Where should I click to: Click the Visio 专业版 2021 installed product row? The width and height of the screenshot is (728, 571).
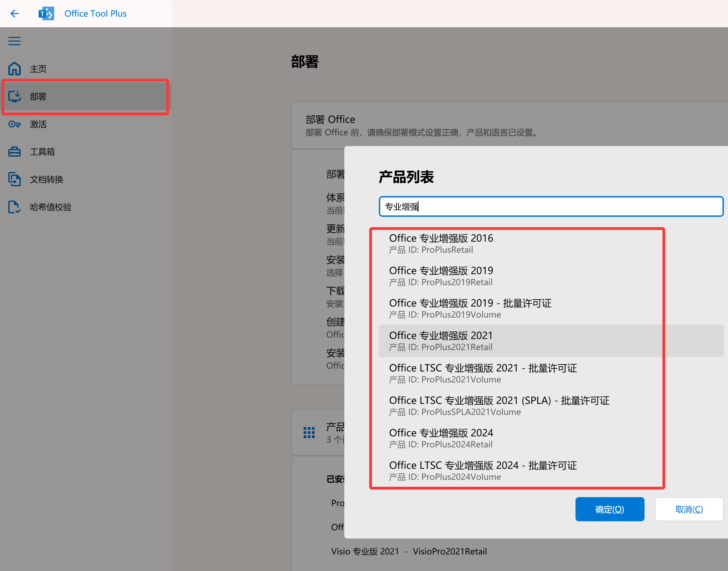409,551
